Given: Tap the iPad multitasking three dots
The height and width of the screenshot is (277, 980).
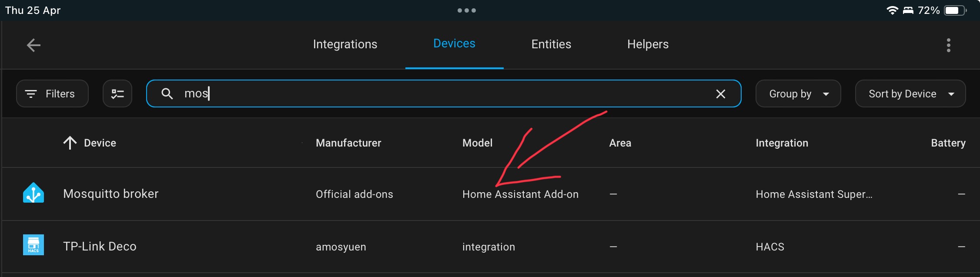Looking at the screenshot, I should click(x=467, y=10).
